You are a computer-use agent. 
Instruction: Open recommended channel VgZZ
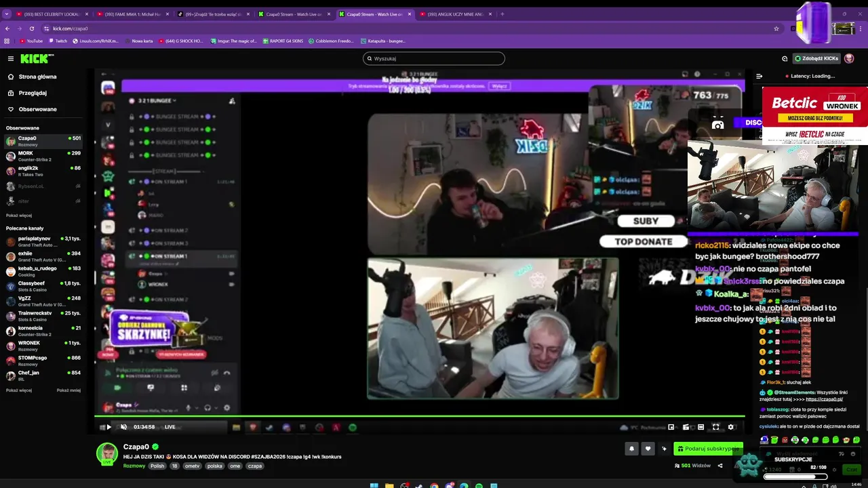[43, 301]
